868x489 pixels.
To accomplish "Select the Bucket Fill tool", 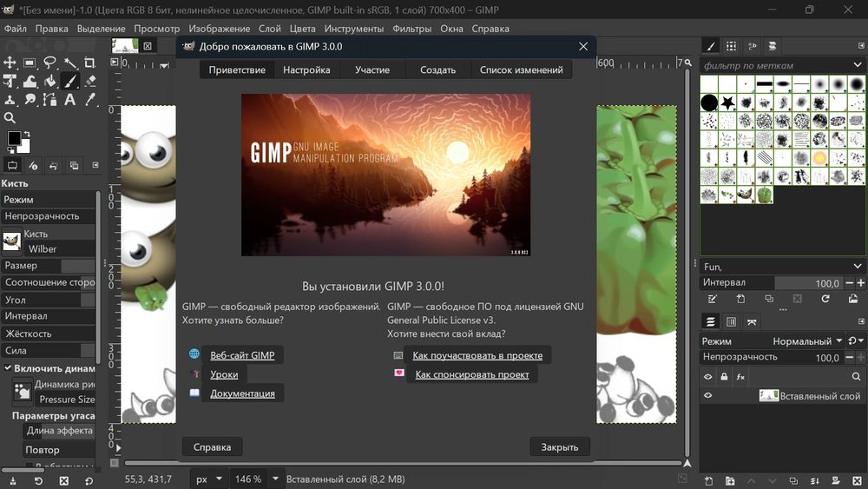I will pyautogui.click(x=49, y=82).
